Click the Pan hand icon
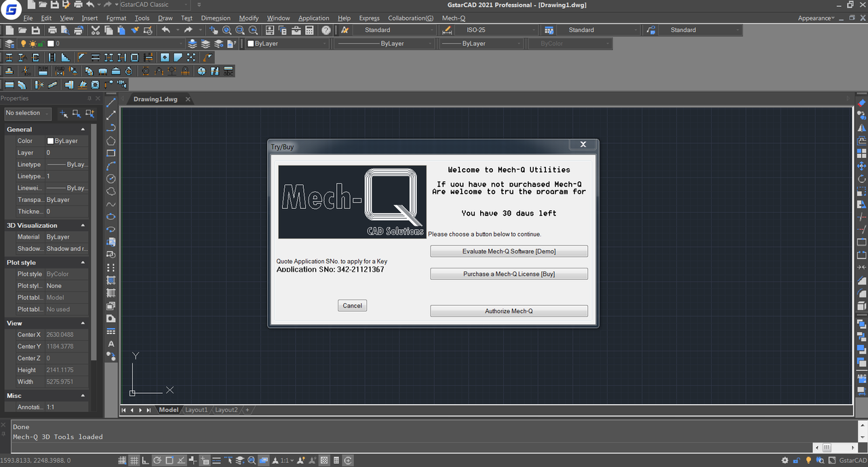 point(214,30)
